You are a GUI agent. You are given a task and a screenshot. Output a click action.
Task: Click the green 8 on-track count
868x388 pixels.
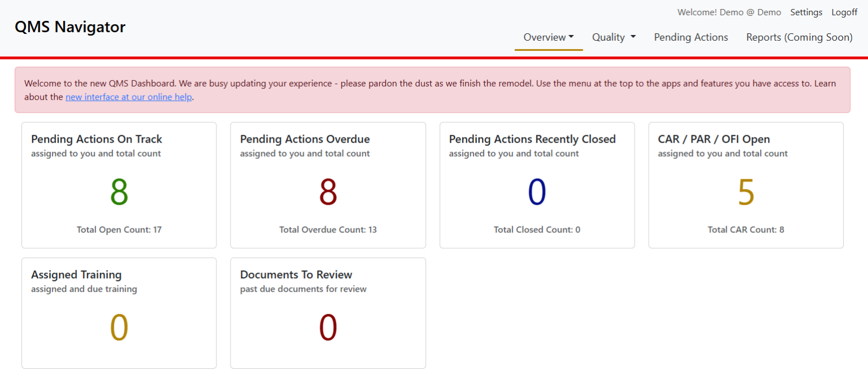pos(119,191)
